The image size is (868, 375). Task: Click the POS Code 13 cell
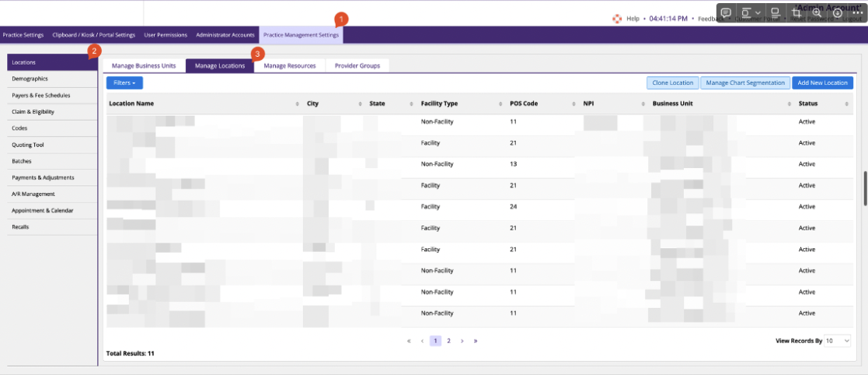pyautogui.click(x=513, y=164)
